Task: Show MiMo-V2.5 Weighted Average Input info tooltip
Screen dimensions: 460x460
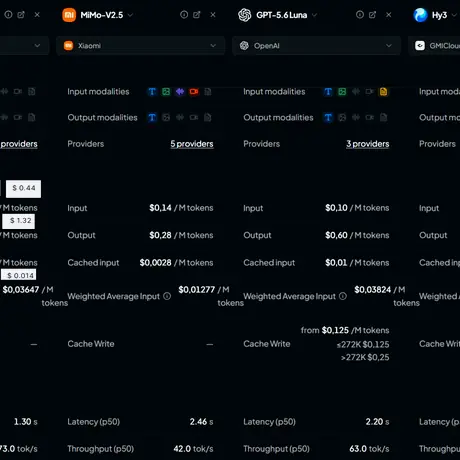Action: pos(167,296)
